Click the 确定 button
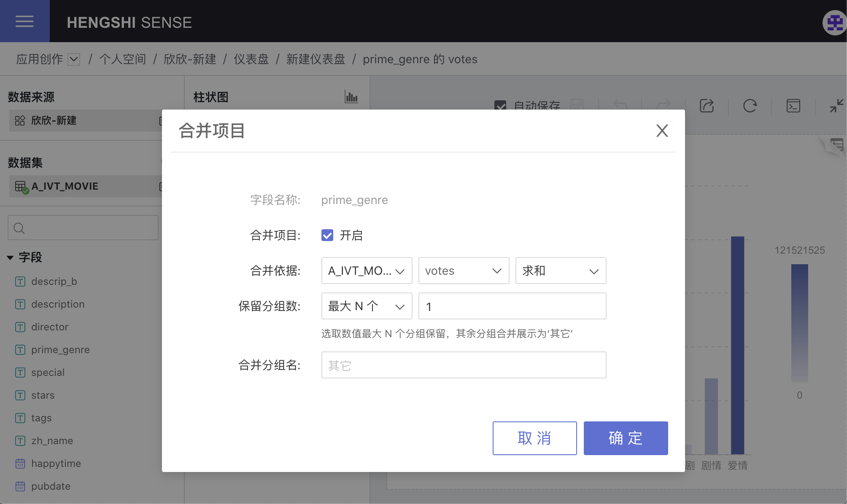Image resolution: width=847 pixels, height=504 pixels. coord(626,438)
